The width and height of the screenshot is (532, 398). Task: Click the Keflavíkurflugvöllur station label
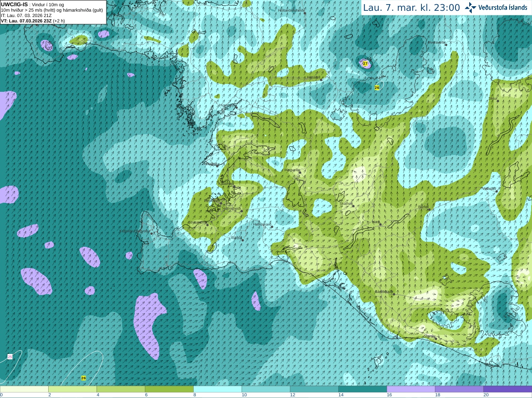coord(135,231)
